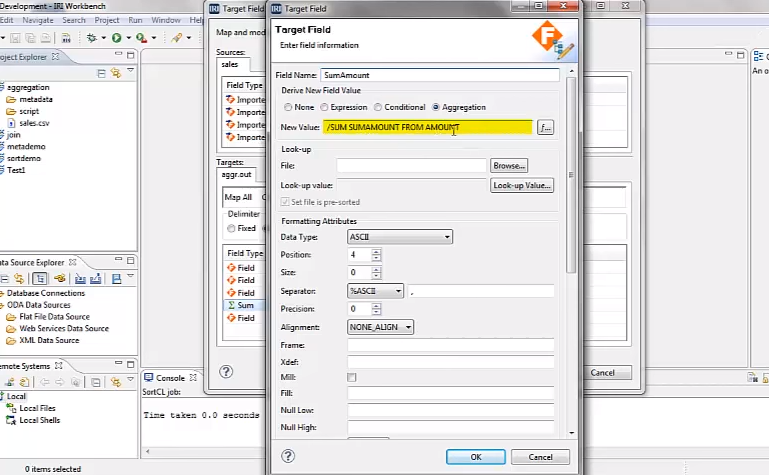Click the Field Name input box
Screen dimensions: 769x475
[x=440, y=75]
